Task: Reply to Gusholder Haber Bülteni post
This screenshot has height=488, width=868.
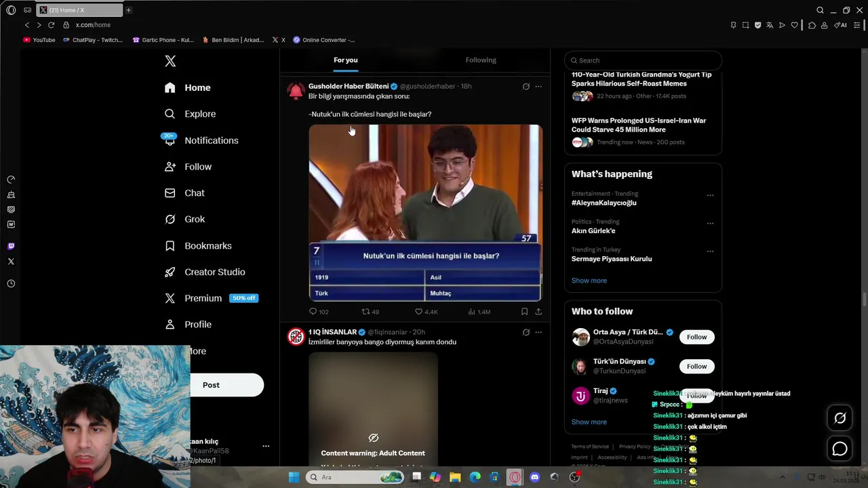Action: click(x=319, y=312)
